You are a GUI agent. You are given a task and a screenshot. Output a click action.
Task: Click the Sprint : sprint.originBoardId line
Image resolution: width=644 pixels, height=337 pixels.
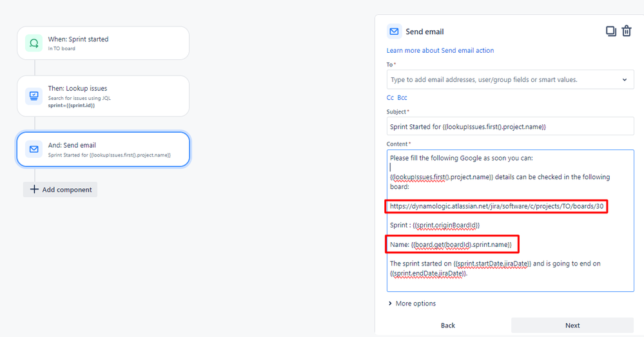click(434, 226)
